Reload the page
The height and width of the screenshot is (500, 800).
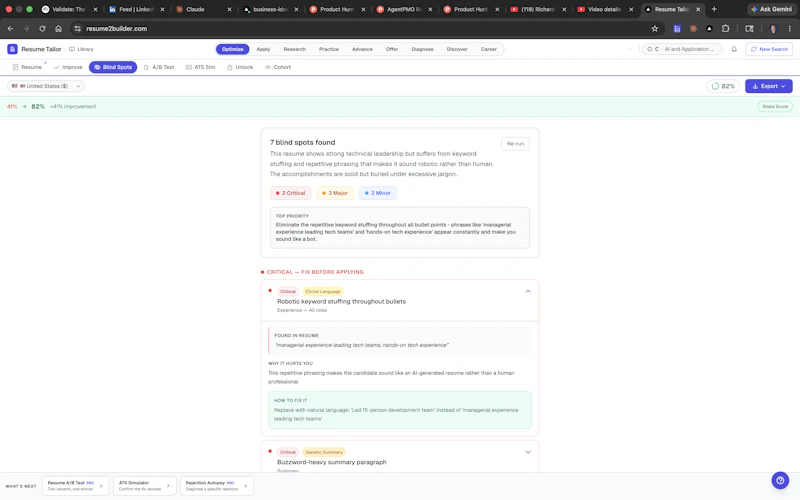pyautogui.click(x=42, y=29)
